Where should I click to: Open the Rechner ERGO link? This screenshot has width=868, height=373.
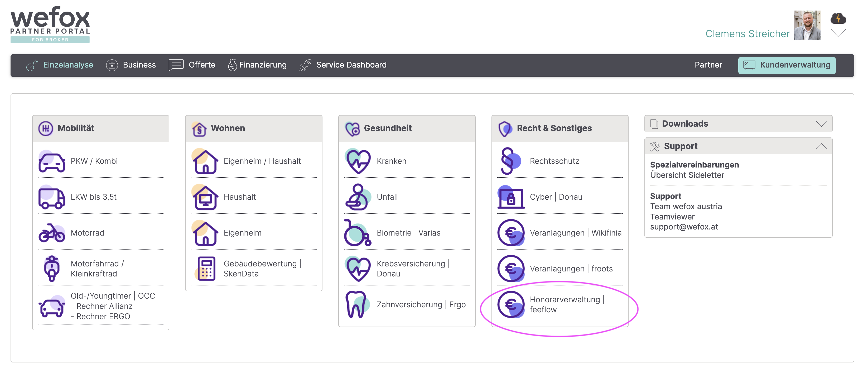[100, 317]
